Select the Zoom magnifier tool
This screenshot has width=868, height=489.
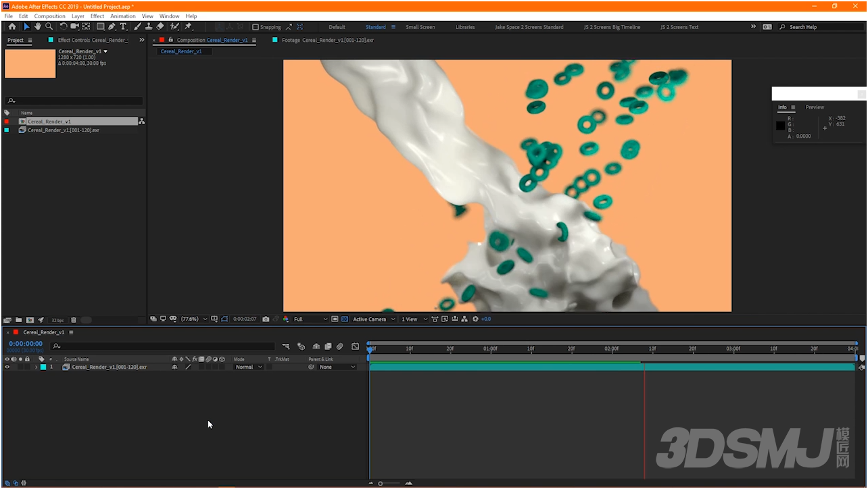pos(49,27)
